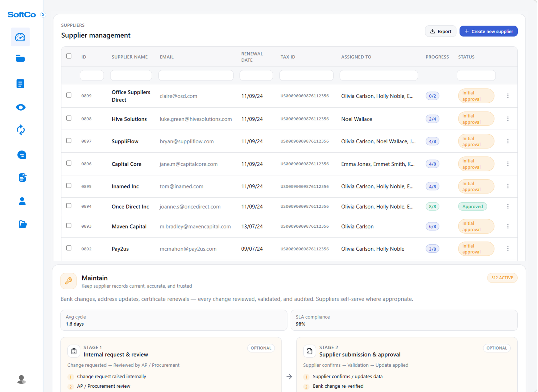Sort the table by the Supplier Name column header

pos(129,57)
